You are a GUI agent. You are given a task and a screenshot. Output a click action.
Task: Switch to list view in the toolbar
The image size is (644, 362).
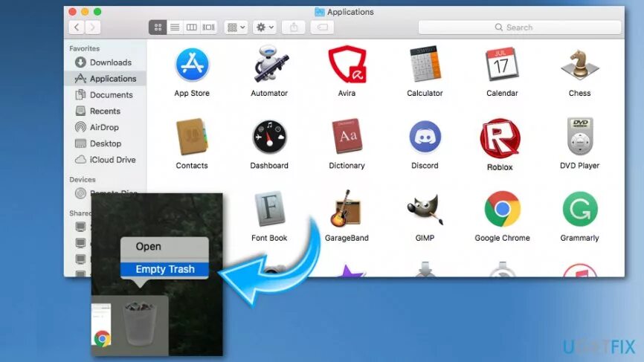point(175,28)
